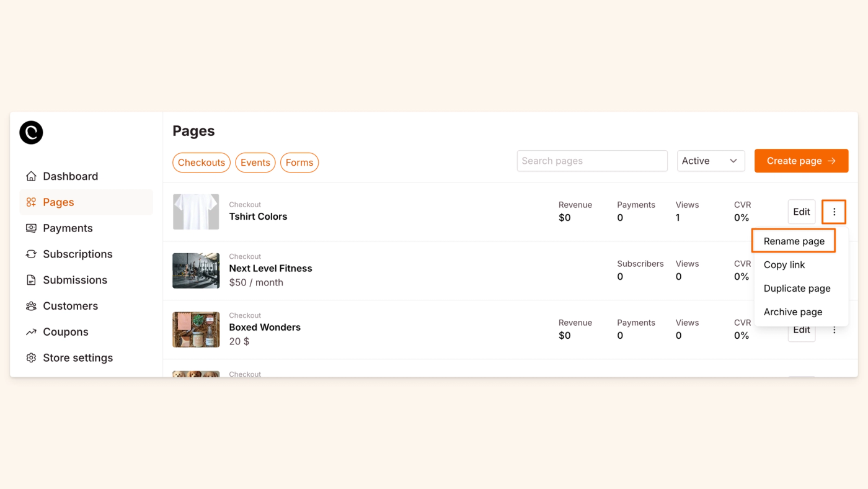Go to Payments in sidebar
Viewport: 868px width, 489px height.
coord(86,228)
